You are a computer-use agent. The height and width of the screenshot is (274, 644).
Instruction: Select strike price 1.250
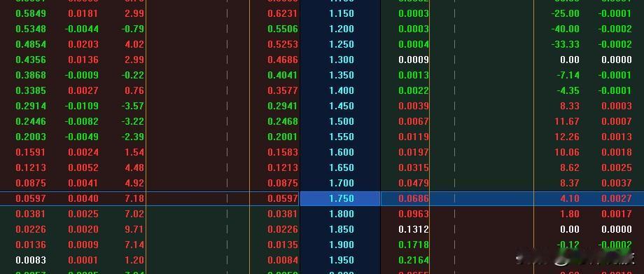(342, 44)
